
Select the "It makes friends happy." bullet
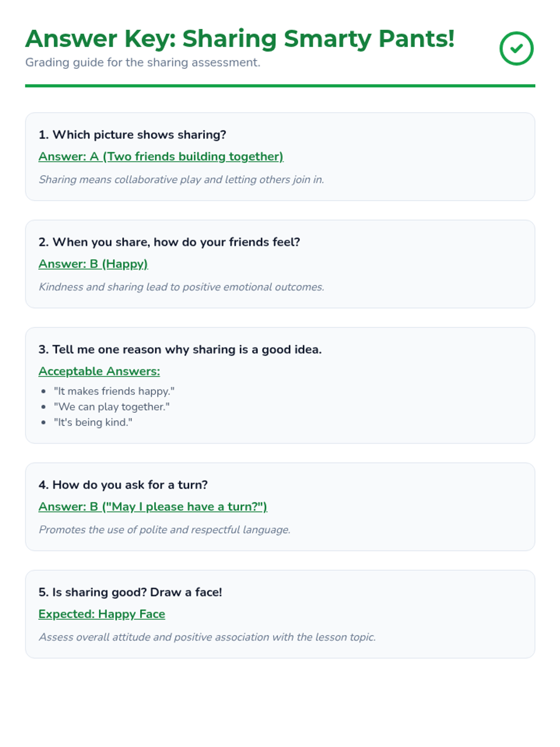(x=114, y=391)
